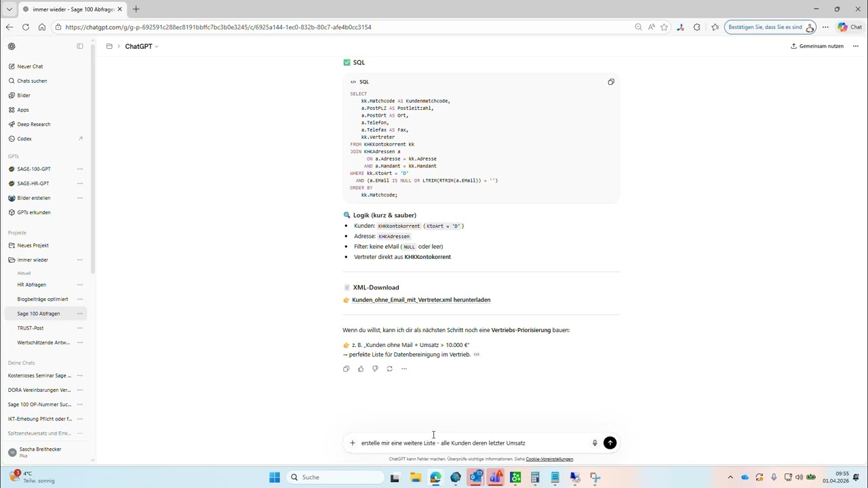Click the project folder breadcrumb icon
This screenshot has height=488, width=868.
pos(109,46)
